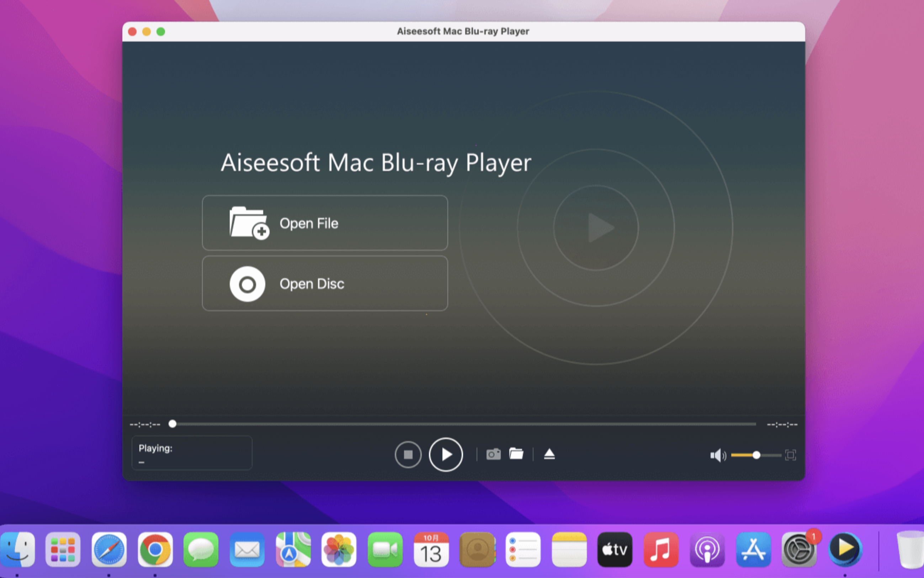Image resolution: width=924 pixels, height=578 pixels.
Task: Stop playback with the Stop button
Action: (408, 455)
